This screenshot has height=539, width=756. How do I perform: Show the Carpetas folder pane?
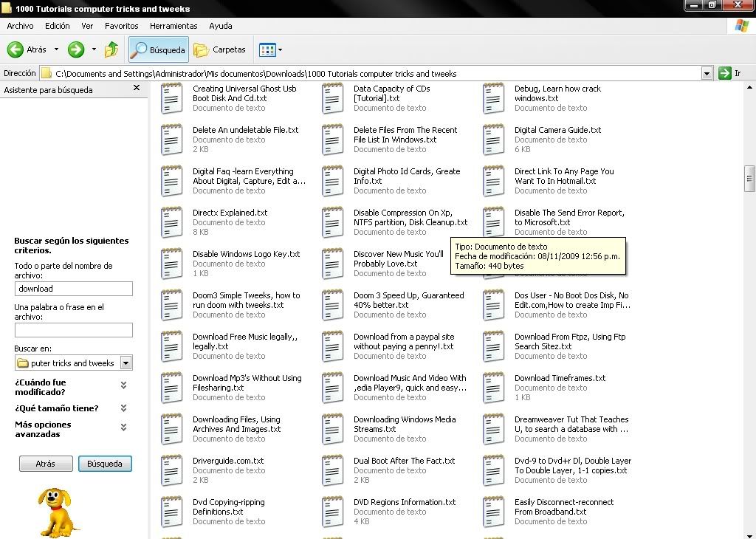pos(219,49)
